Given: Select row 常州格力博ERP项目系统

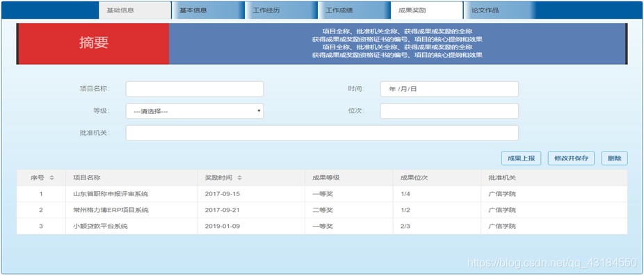Looking at the screenshot, I should coord(322,210).
